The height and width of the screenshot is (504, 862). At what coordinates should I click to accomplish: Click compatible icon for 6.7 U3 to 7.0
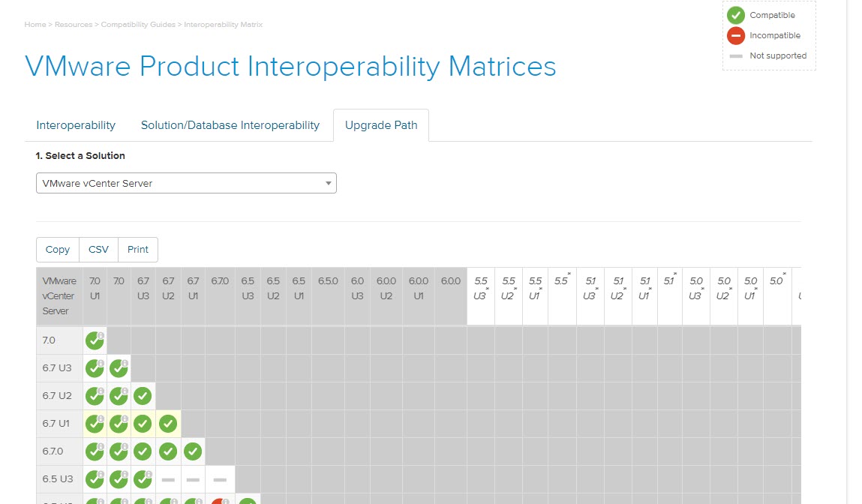[119, 368]
